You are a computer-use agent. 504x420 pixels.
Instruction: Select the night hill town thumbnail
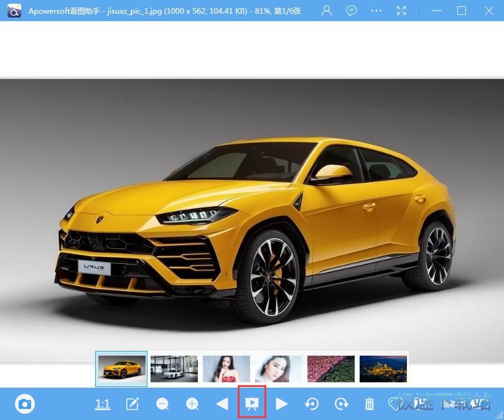click(x=383, y=368)
